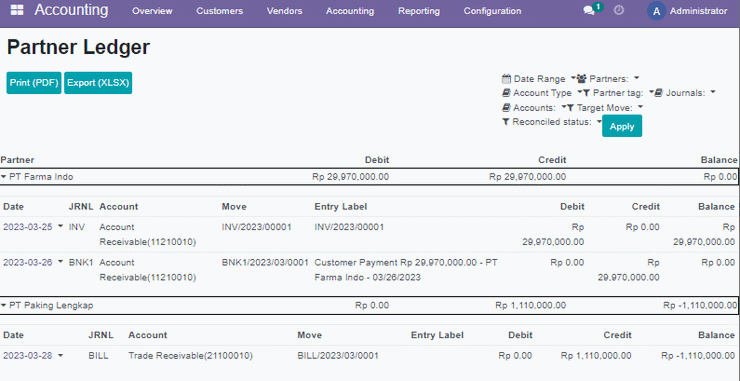Open dropdown beside date 2023-03-28
The width and height of the screenshot is (740, 381).
[x=60, y=356]
